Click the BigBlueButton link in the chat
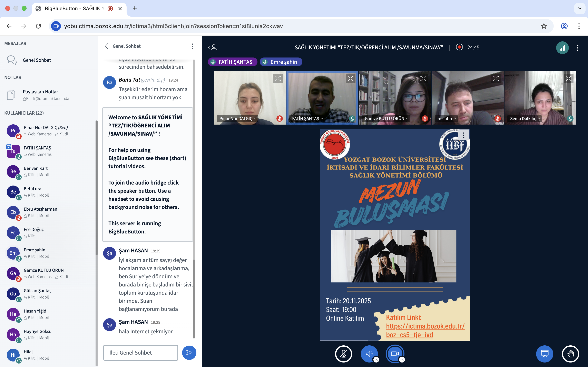Screen dimensions: 588x367 tap(126, 232)
